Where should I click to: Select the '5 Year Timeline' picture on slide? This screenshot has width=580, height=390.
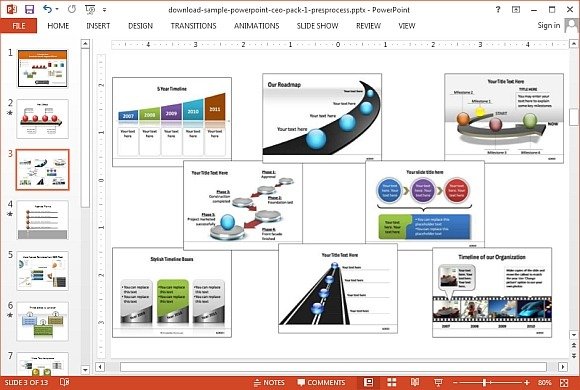click(x=172, y=122)
